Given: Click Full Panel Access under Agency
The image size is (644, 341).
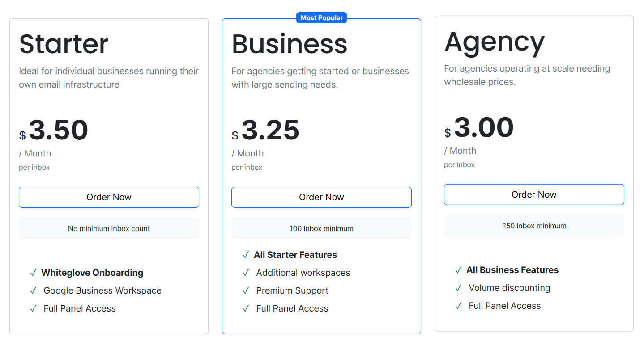Looking at the screenshot, I should click(x=504, y=306).
